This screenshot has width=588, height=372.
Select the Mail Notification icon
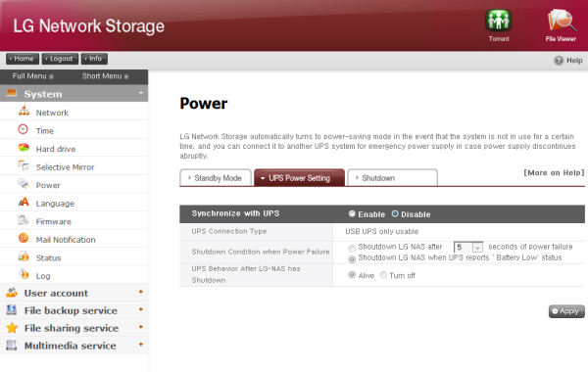[x=24, y=238]
